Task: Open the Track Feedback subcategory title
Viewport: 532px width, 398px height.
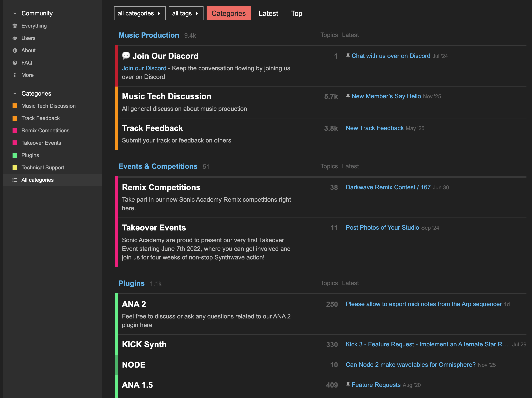Action: pyautogui.click(x=152, y=128)
